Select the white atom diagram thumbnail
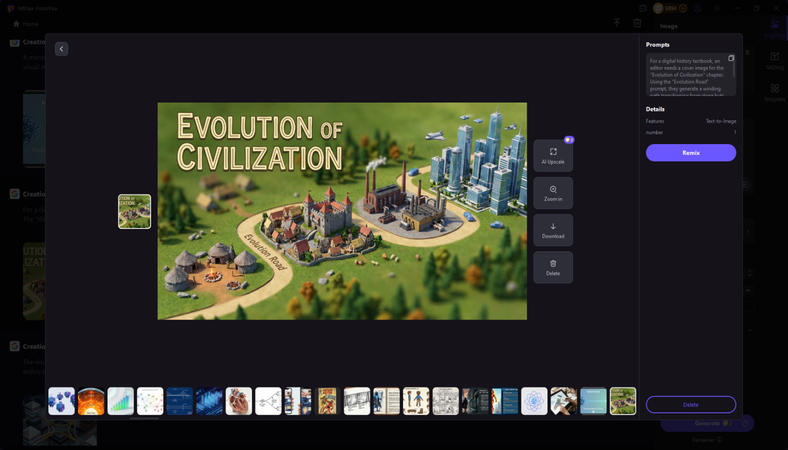Screen dimensions: 788x450 click(534, 401)
